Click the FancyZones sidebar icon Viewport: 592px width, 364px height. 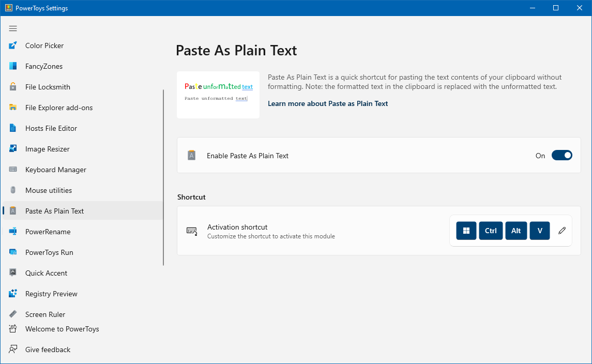pyautogui.click(x=13, y=66)
